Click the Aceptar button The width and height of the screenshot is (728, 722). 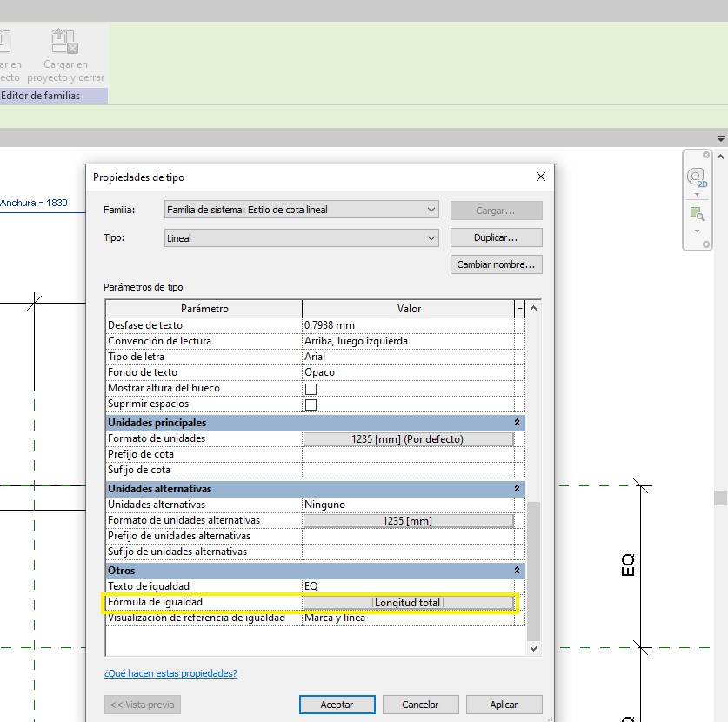point(337,705)
